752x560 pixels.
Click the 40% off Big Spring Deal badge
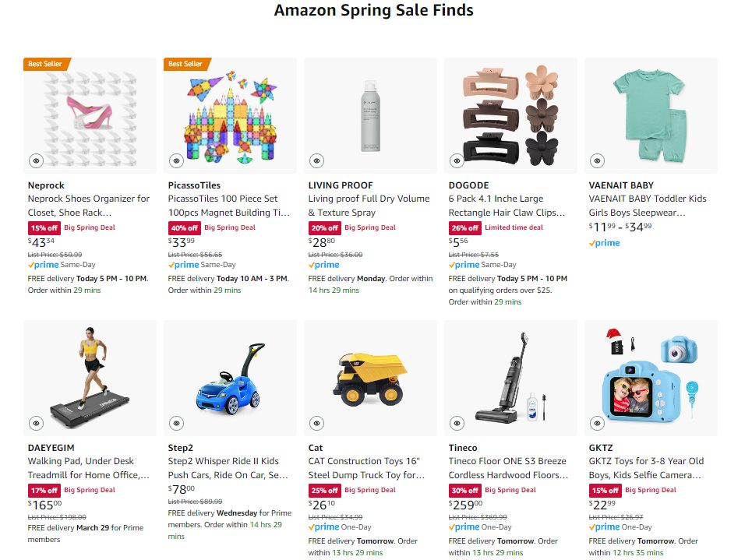click(x=212, y=228)
